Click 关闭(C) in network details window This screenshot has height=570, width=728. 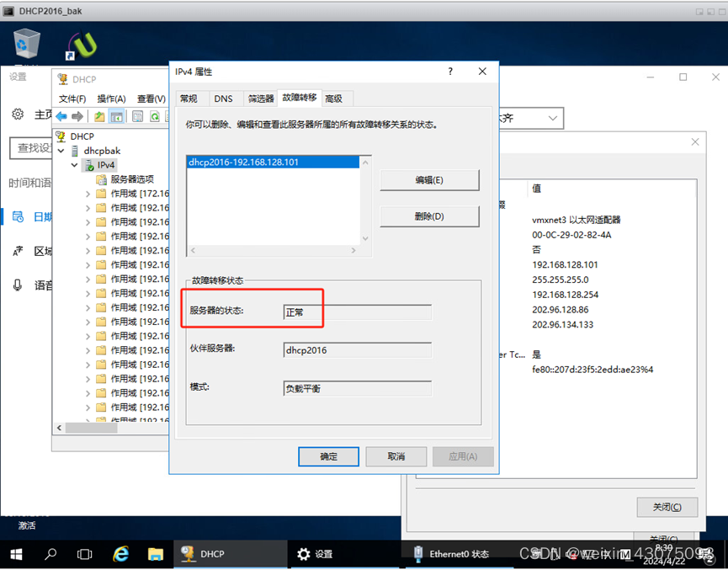(667, 507)
